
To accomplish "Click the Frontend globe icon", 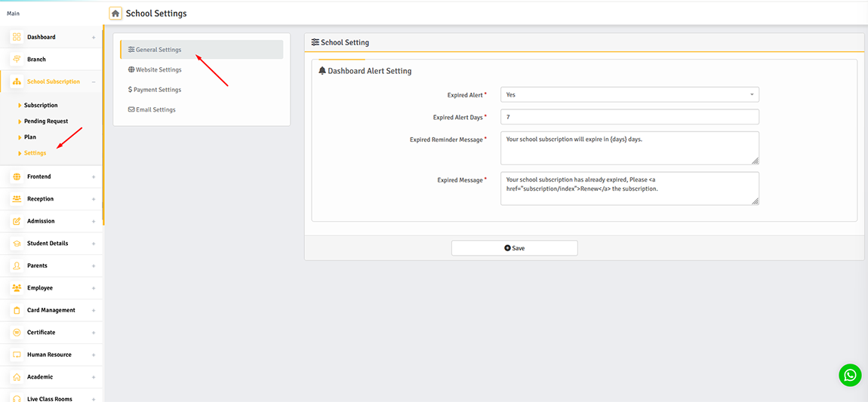I will pyautogui.click(x=17, y=176).
